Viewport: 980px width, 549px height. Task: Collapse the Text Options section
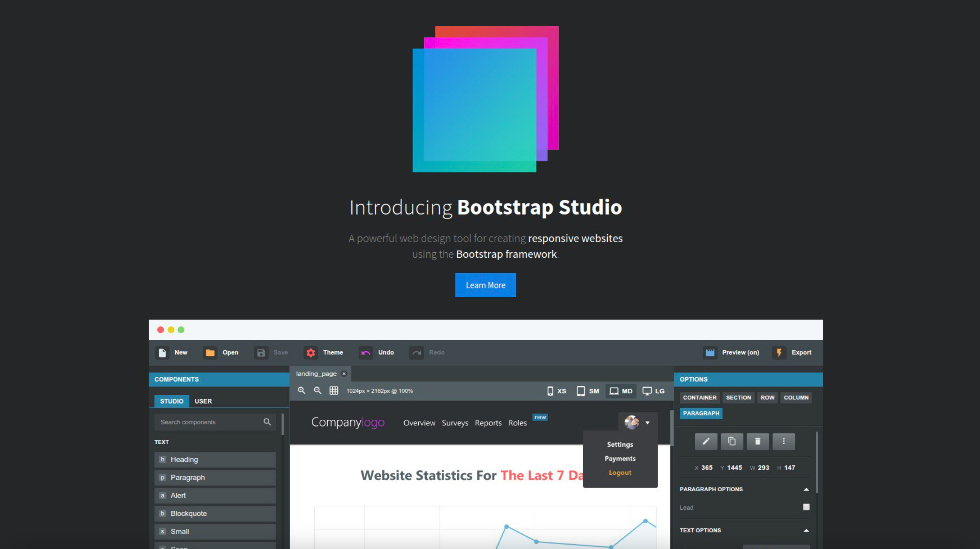click(x=806, y=530)
